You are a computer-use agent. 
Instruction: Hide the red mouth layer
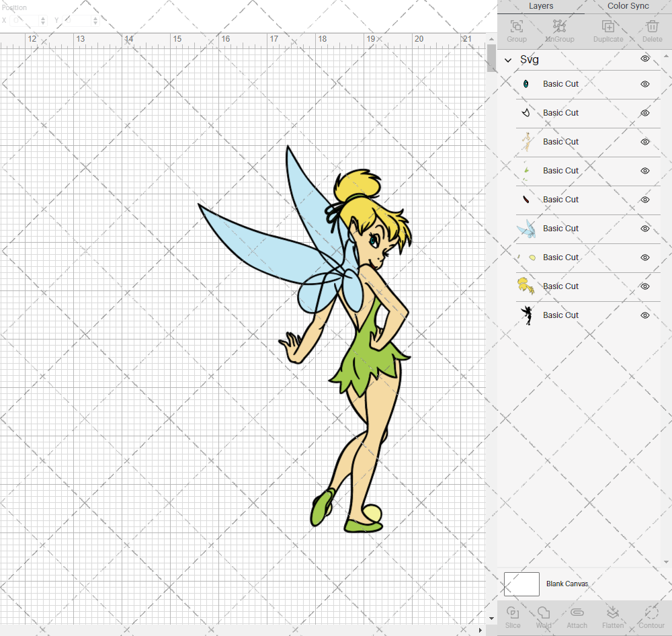pos(645,200)
